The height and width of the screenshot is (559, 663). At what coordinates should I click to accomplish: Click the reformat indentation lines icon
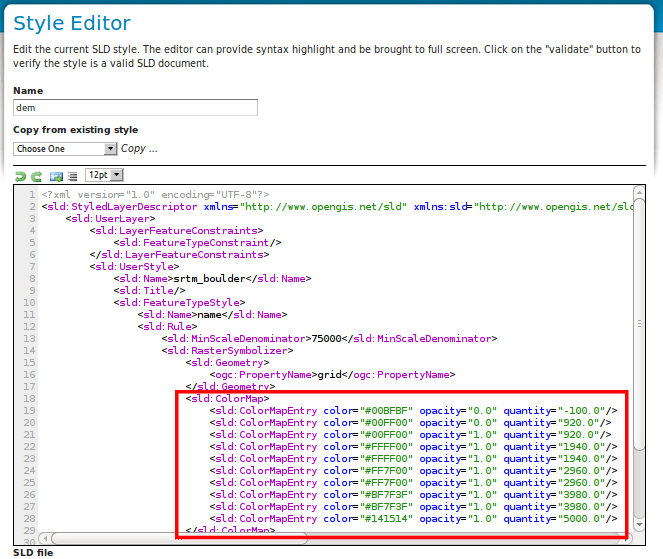click(x=73, y=176)
